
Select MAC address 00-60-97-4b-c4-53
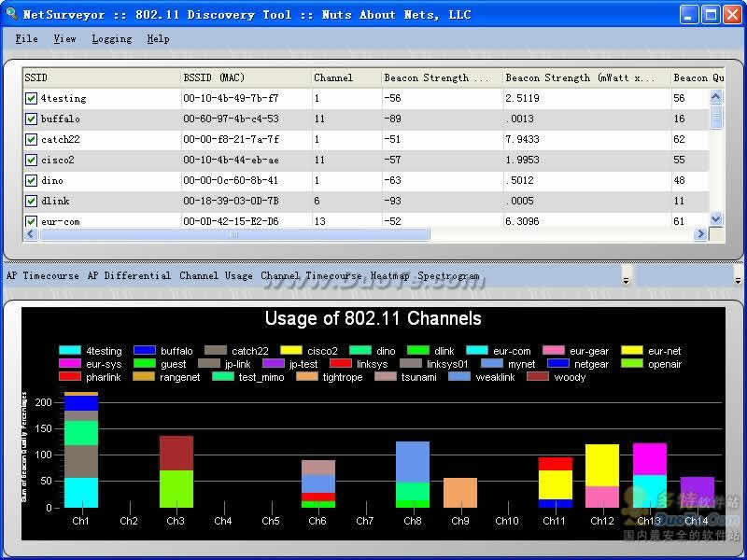pos(231,119)
